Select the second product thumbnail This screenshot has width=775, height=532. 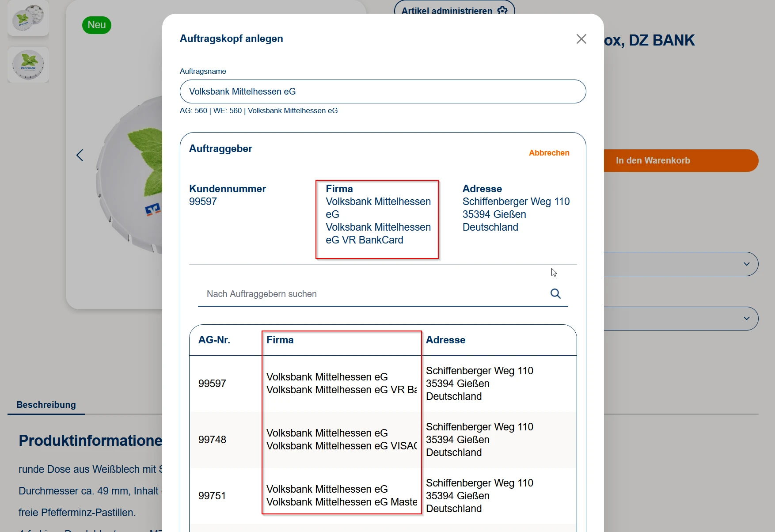pyautogui.click(x=28, y=65)
